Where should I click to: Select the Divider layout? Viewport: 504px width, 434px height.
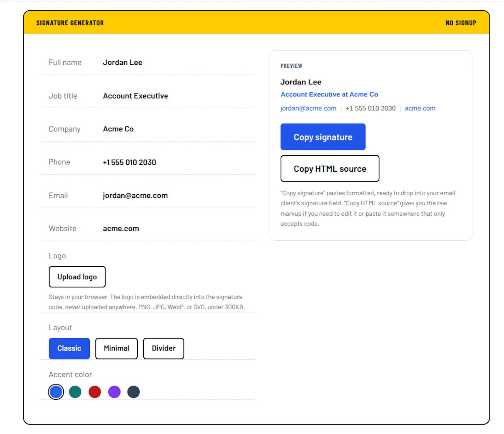pyautogui.click(x=163, y=348)
